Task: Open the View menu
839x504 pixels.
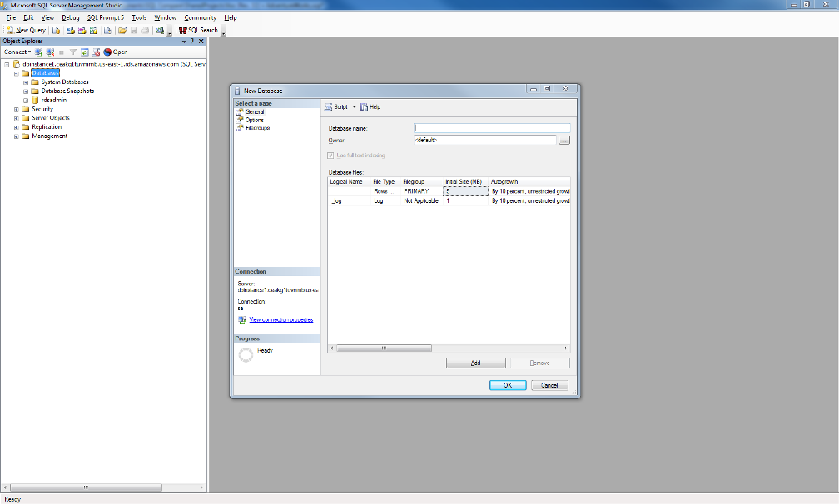Action: pos(47,17)
